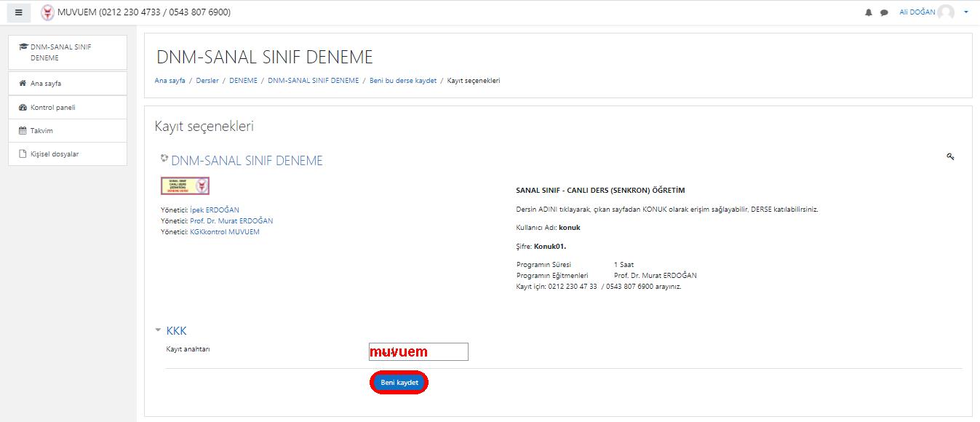
Task: Open the user menu dropdown arrow
Action: pos(966,12)
